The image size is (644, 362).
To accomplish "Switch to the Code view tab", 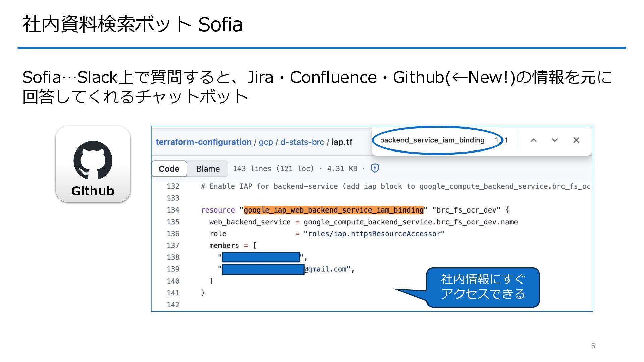I will pos(169,169).
